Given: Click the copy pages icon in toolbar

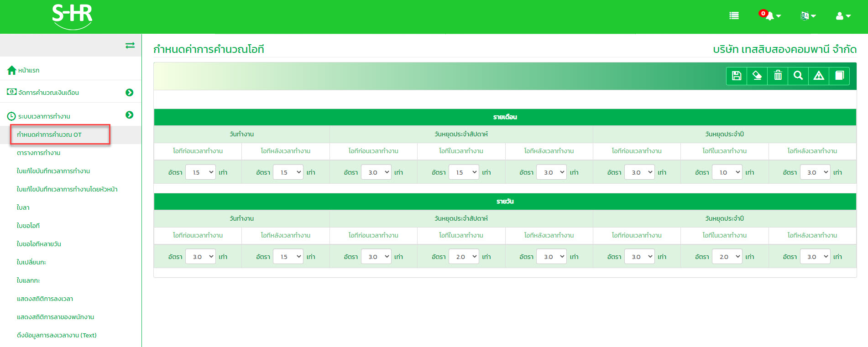Looking at the screenshot, I should click(839, 76).
